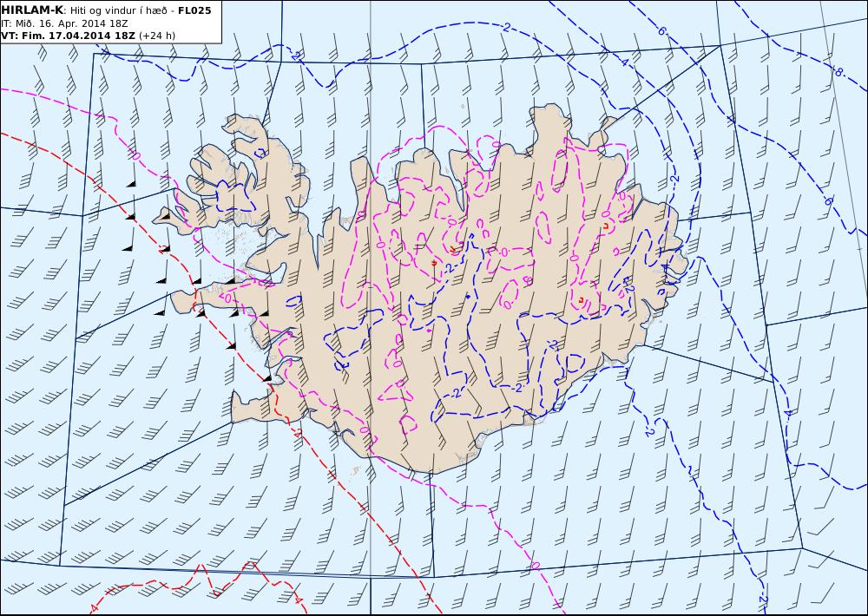The image size is (868, 616).
Task: Click the IT: Mið. 16. Apr. 2014 18Z line
Action: tap(65, 23)
